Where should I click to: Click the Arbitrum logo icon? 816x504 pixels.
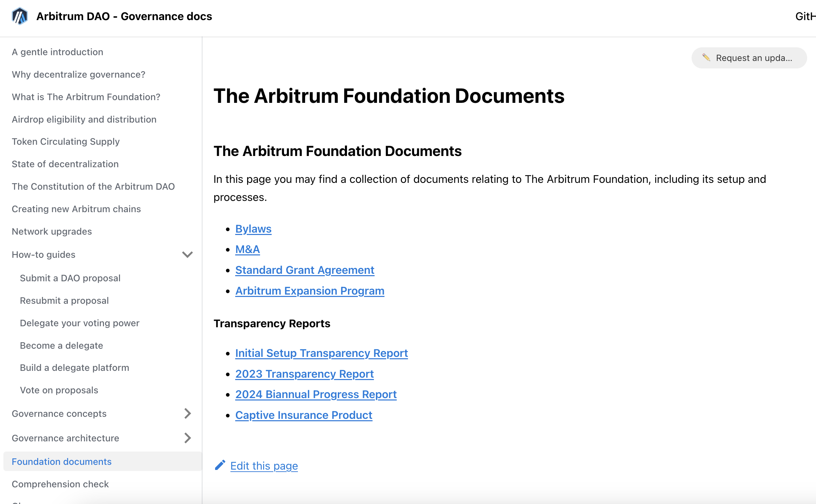tap(20, 16)
